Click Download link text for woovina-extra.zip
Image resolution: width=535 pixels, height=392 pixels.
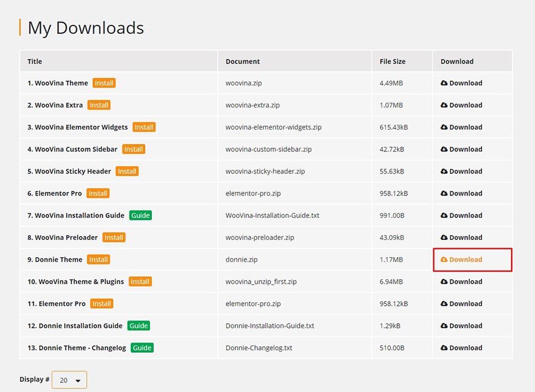[465, 105]
